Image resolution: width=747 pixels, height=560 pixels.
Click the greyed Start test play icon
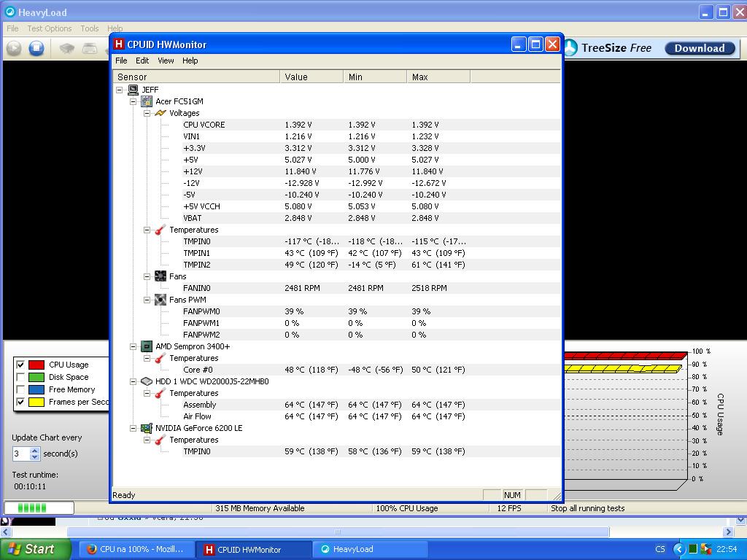[14, 48]
